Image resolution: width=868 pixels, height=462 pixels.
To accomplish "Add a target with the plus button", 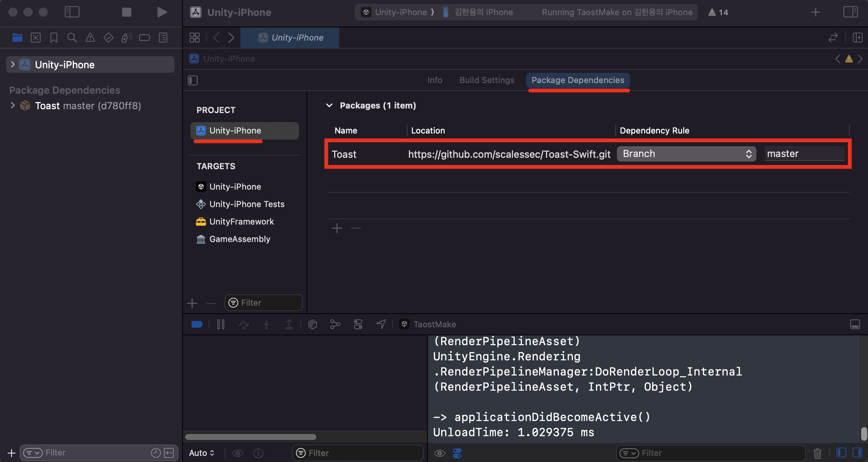I will 192,303.
